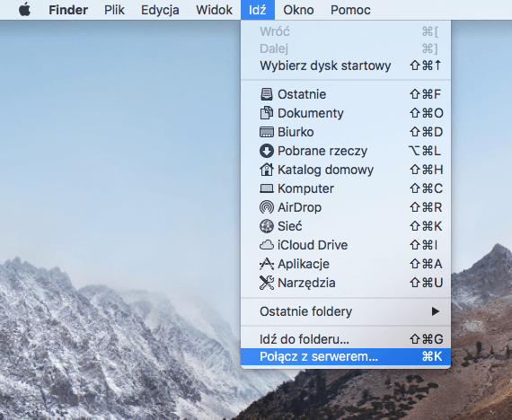
Task: Click the Sieć globe icon
Action: (267, 226)
